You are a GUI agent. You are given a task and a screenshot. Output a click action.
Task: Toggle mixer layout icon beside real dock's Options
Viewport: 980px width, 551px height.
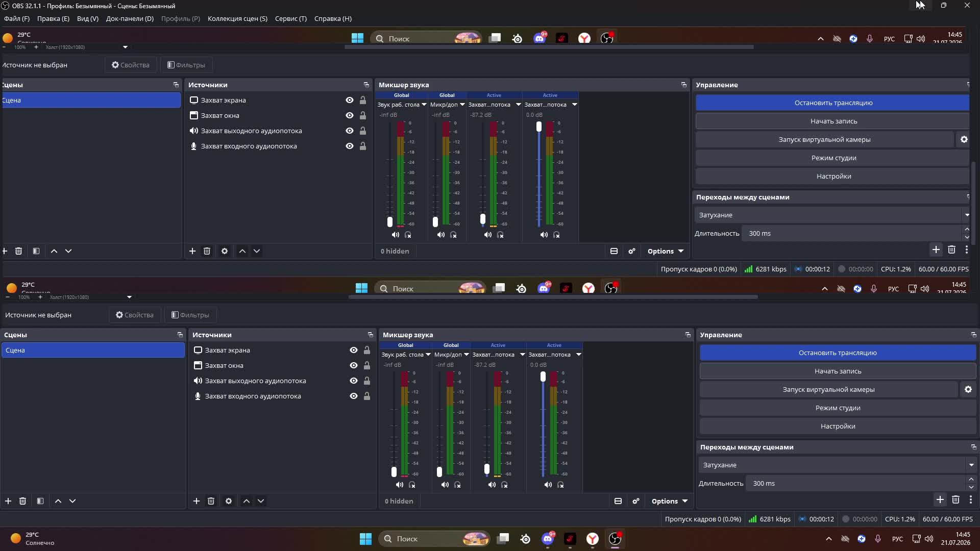(x=618, y=501)
